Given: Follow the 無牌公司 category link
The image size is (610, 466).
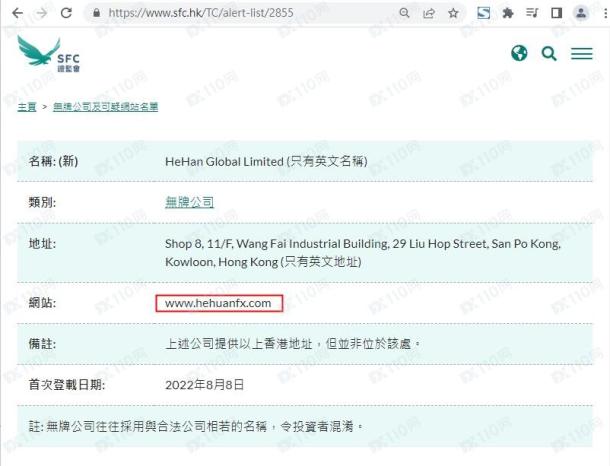Looking at the screenshot, I should click(x=189, y=202).
